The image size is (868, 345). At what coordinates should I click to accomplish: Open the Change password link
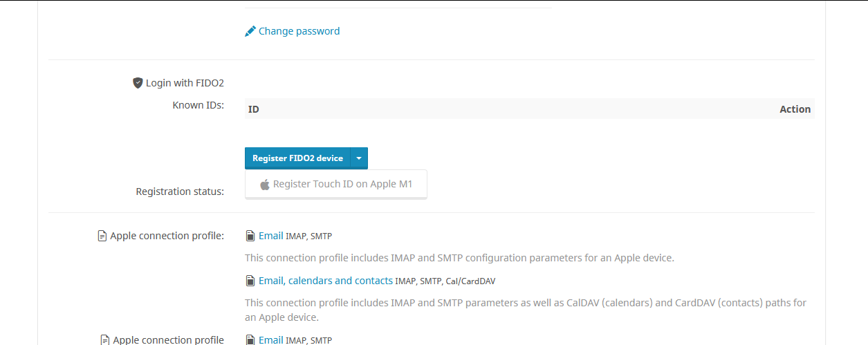[299, 31]
